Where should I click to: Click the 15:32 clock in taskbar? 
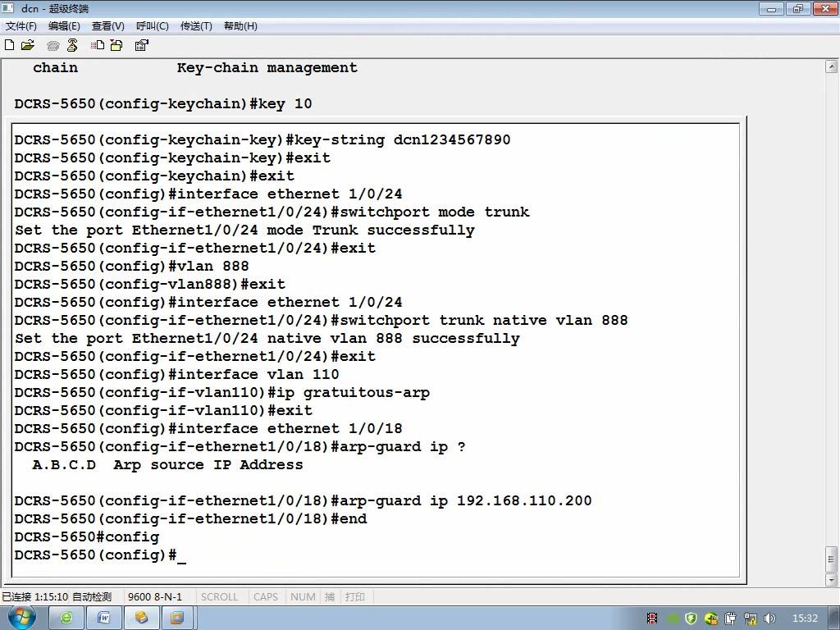[x=805, y=619]
